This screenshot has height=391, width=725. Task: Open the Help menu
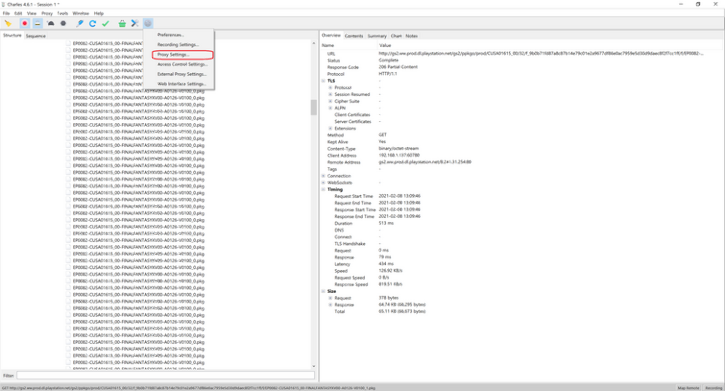[98, 13]
